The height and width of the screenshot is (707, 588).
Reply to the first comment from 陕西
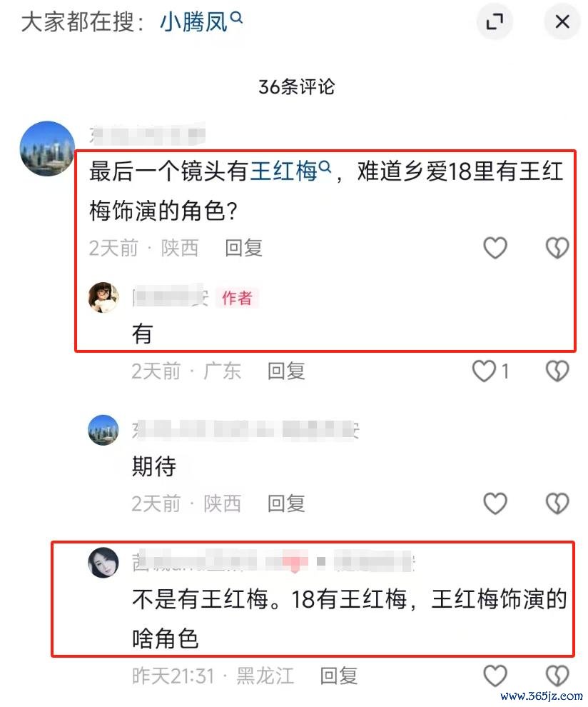[x=244, y=248]
